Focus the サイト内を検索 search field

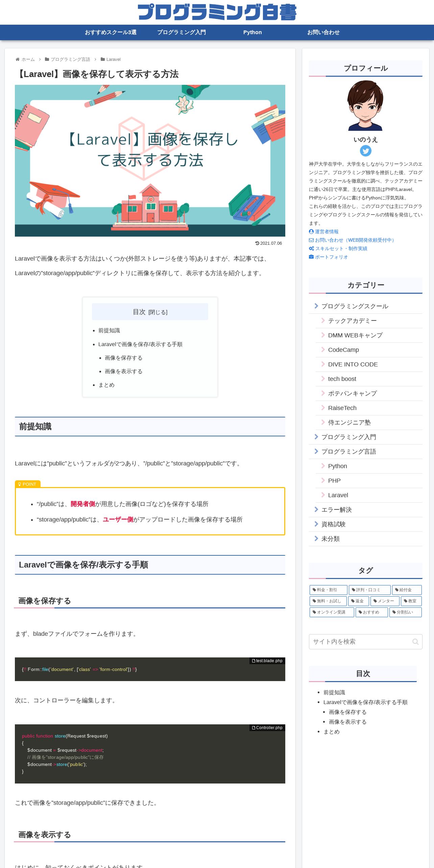pos(365,642)
